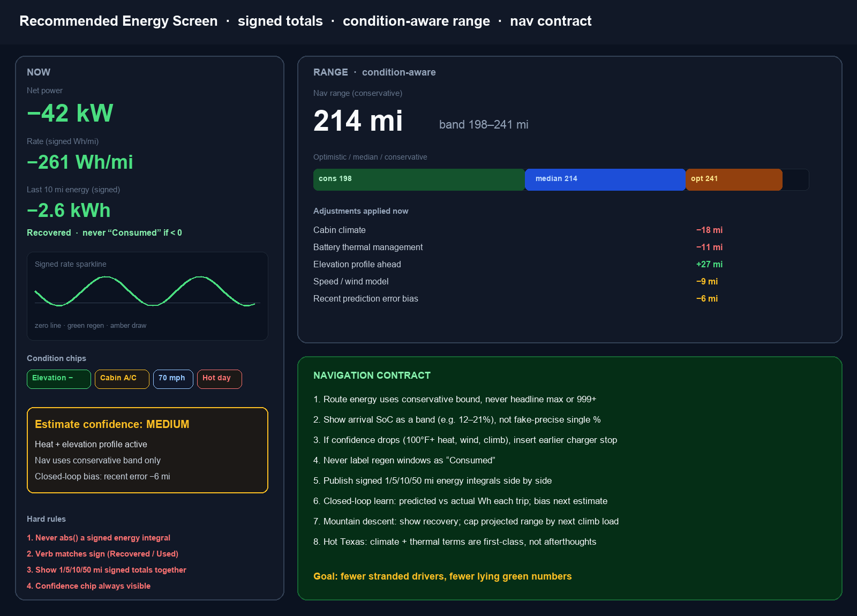Click the −9 mi adjustment value
Viewport: 857px width, 616px height.
click(707, 281)
